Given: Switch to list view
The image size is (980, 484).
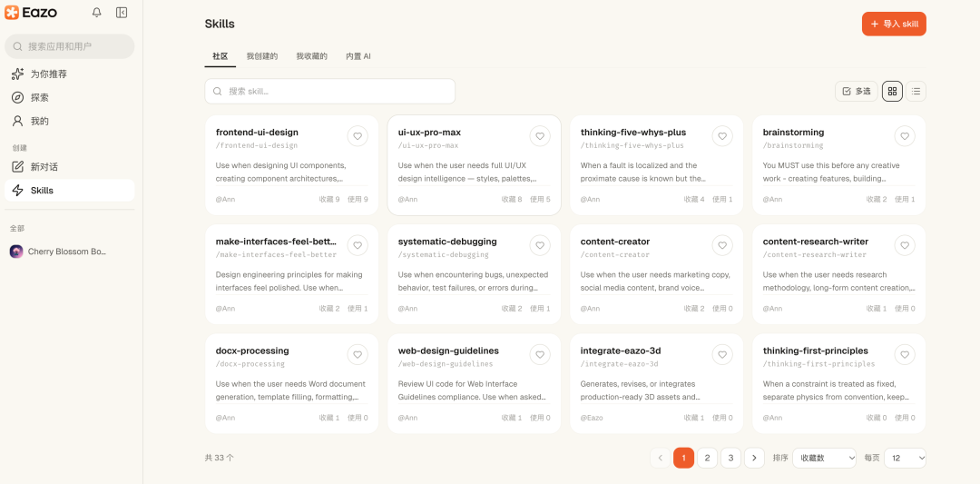Looking at the screenshot, I should coord(916,92).
